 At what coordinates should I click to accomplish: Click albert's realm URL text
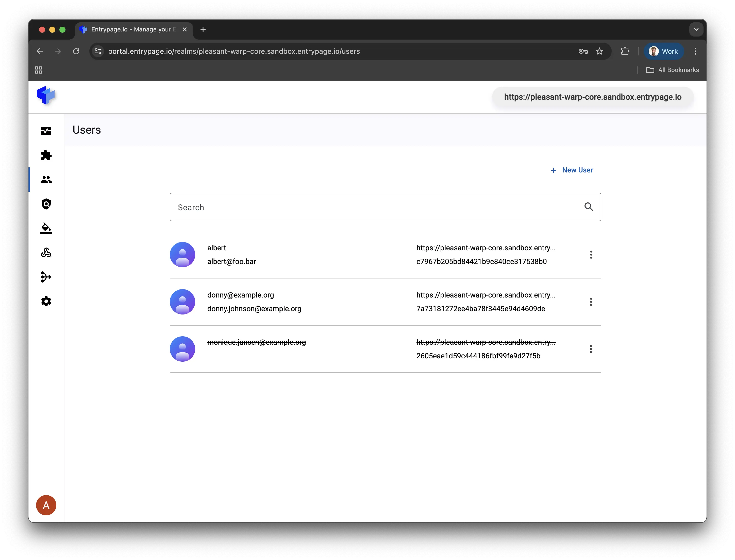[486, 248]
